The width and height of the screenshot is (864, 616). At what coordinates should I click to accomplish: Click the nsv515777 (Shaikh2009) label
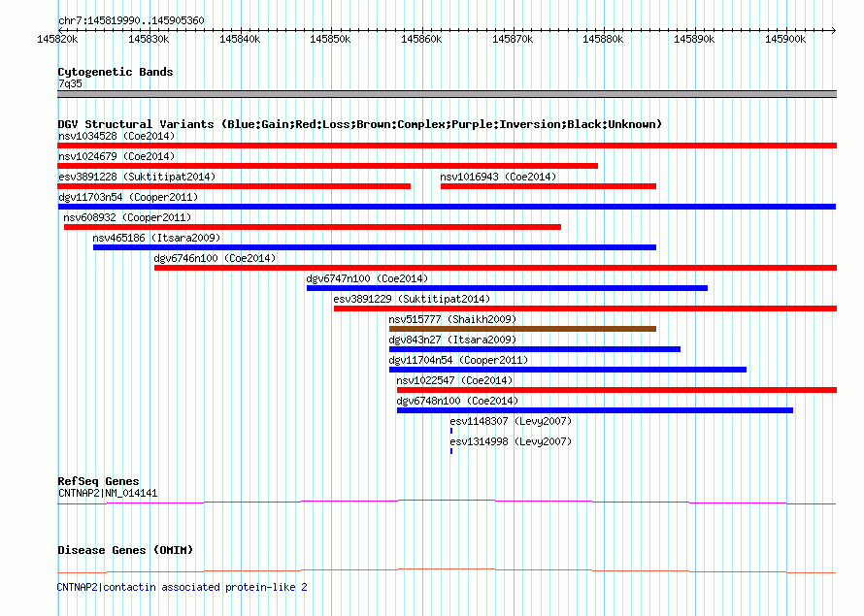pyautogui.click(x=452, y=319)
